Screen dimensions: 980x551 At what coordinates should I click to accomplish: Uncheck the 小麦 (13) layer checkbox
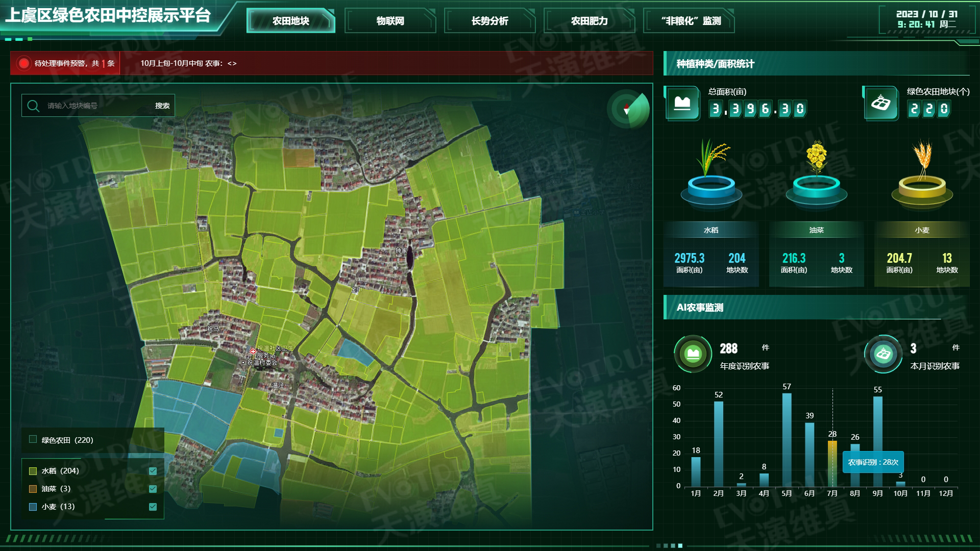tap(153, 507)
